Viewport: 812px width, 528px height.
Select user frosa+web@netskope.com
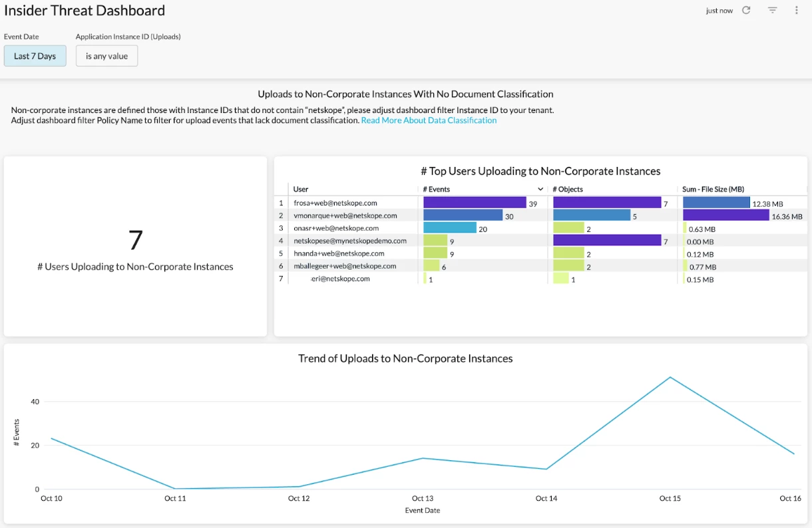(x=335, y=203)
